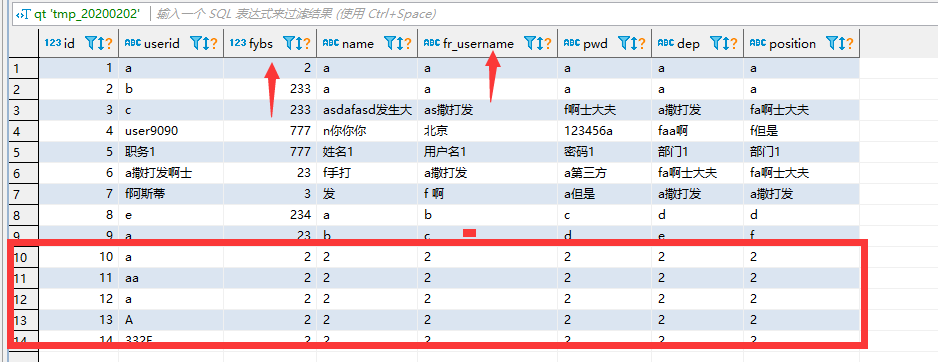938x362 pixels.
Task: Sort by the id column using its sort arrows
Action: click(100, 43)
